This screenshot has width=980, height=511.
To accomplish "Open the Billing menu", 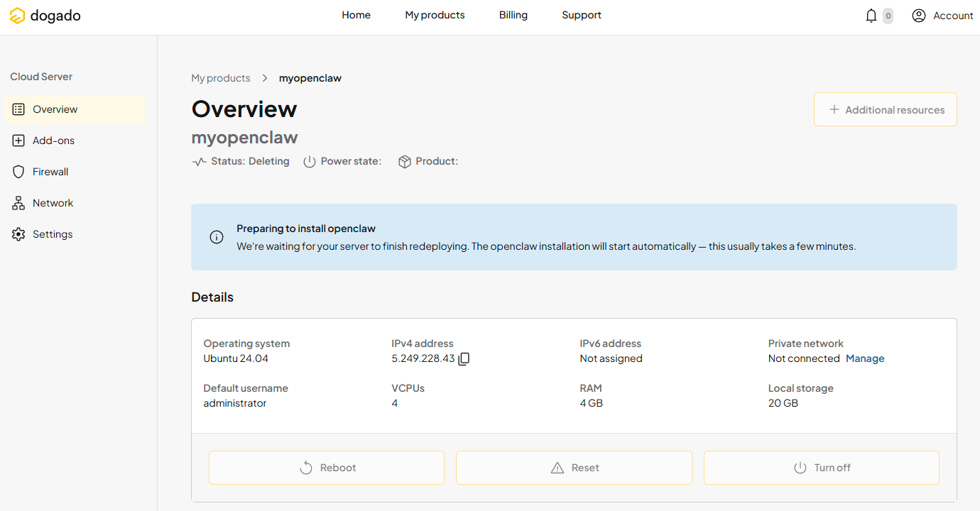I will click(x=513, y=15).
